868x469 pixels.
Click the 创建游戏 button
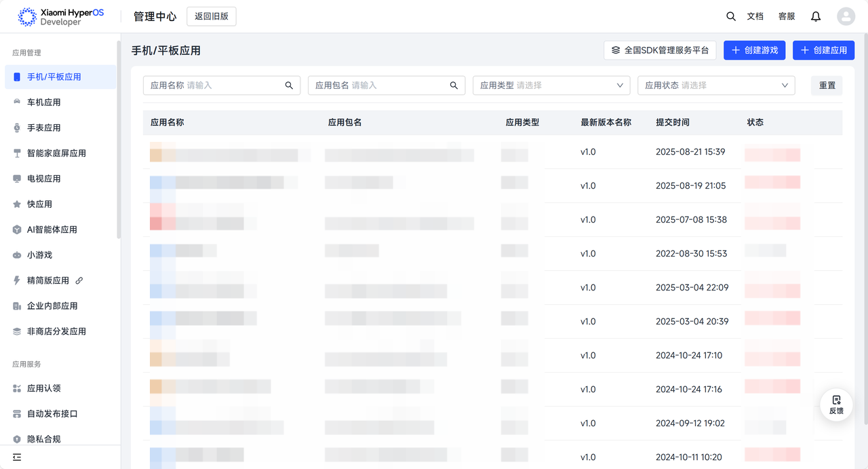click(x=754, y=50)
